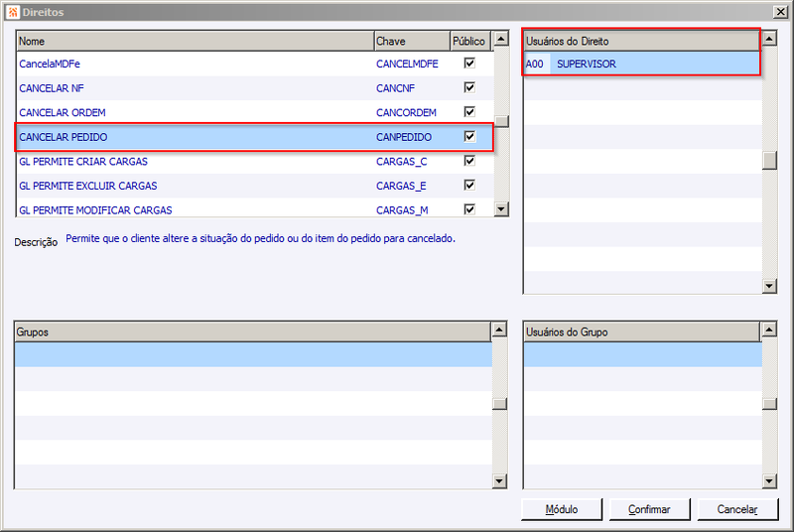The height and width of the screenshot is (532, 794).
Task: Select the GL PERMITE CRIAR CARGAS row
Action: pyautogui.click(x=255, y=162)
